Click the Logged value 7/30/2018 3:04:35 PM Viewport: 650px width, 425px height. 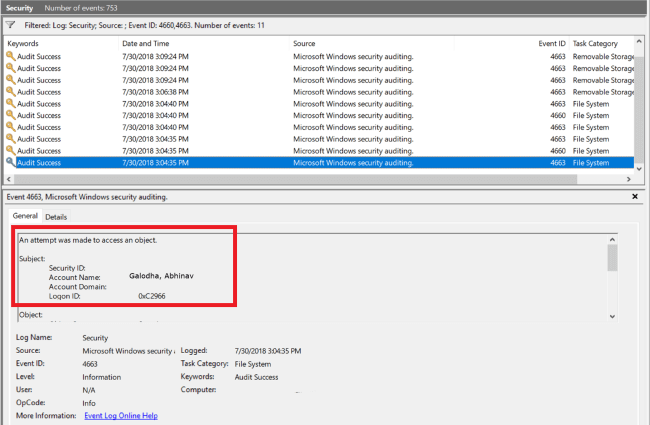point(268,351)
